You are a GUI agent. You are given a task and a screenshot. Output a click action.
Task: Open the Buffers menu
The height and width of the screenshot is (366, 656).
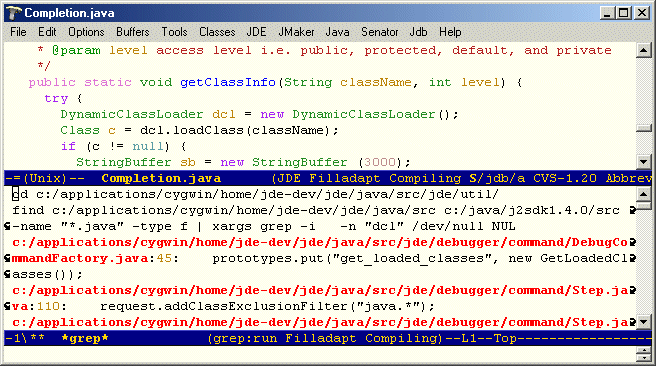(133, 32)
